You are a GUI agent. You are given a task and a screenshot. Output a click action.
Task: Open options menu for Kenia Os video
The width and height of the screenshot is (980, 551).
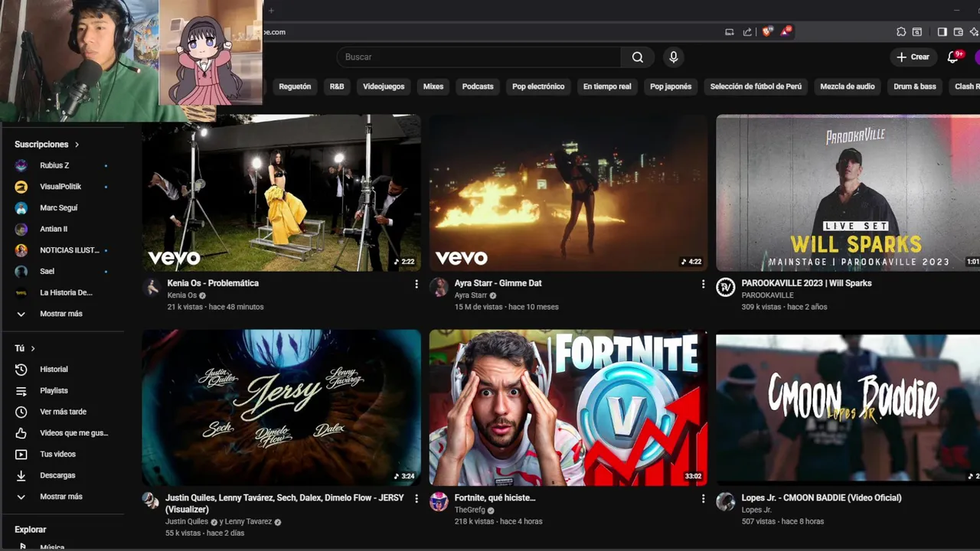[x=416, y=284]
